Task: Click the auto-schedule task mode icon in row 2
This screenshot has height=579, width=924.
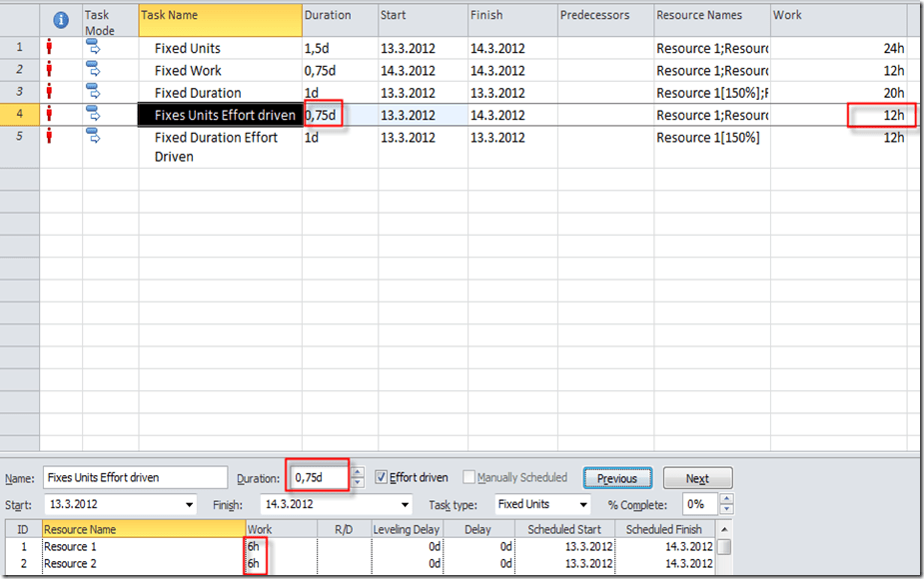Action: click(94, 68)
